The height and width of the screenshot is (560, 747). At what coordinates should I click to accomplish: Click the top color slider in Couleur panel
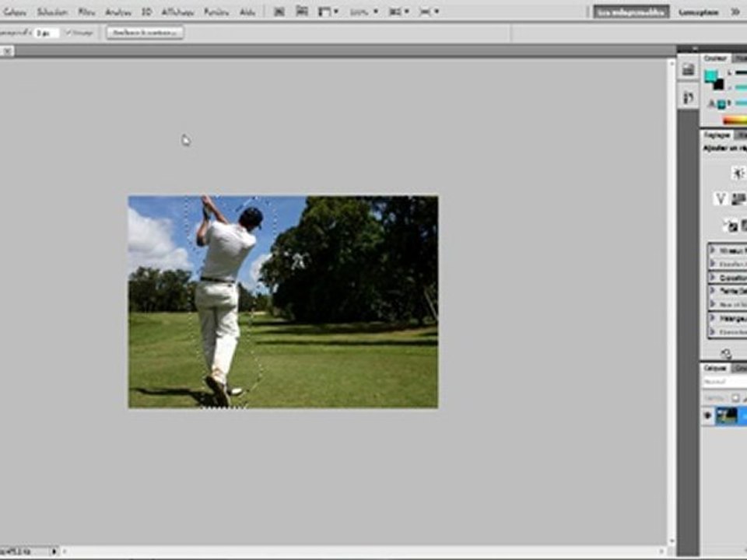click(x=741, y=73)
